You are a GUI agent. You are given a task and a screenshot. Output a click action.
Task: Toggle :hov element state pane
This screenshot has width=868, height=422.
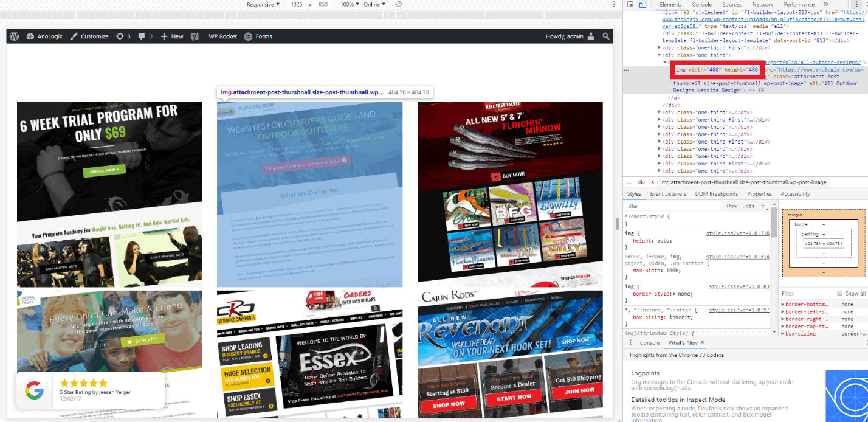pyautogui.click(x=732, y=206)
